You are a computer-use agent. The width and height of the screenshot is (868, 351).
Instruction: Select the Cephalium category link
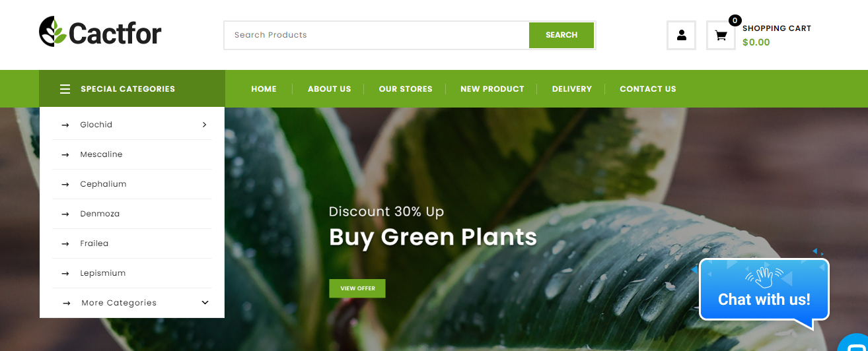pyautogui.click(x=103, y=184)
